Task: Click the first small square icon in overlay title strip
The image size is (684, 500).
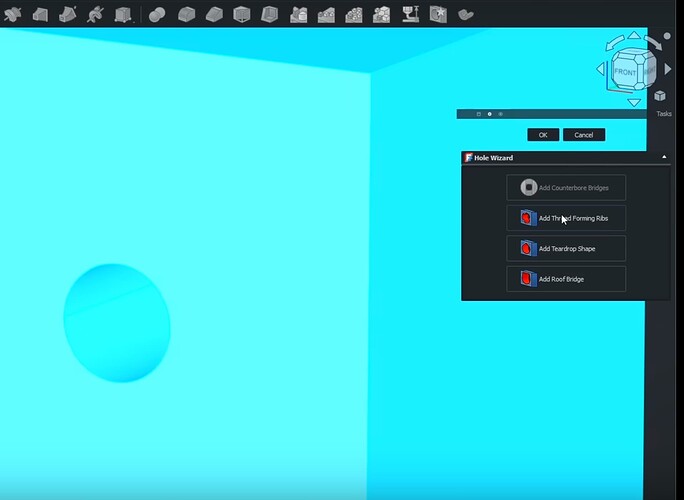Action: (x=479, y=114)
